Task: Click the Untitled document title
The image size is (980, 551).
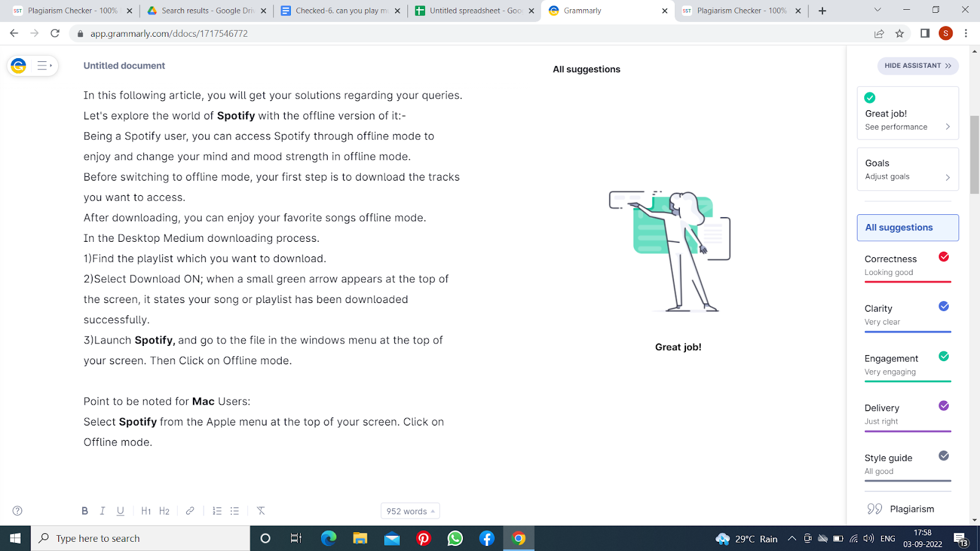Action: (124, 66)
